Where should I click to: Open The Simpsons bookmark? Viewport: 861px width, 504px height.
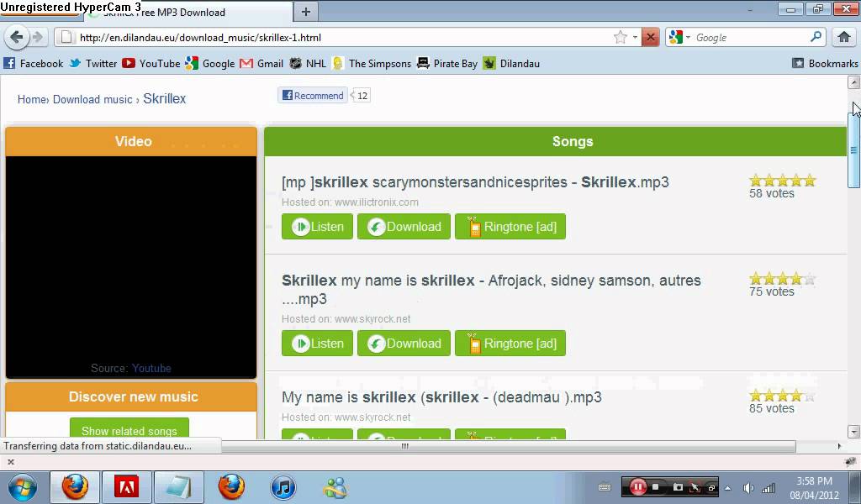tap(372, 64)
